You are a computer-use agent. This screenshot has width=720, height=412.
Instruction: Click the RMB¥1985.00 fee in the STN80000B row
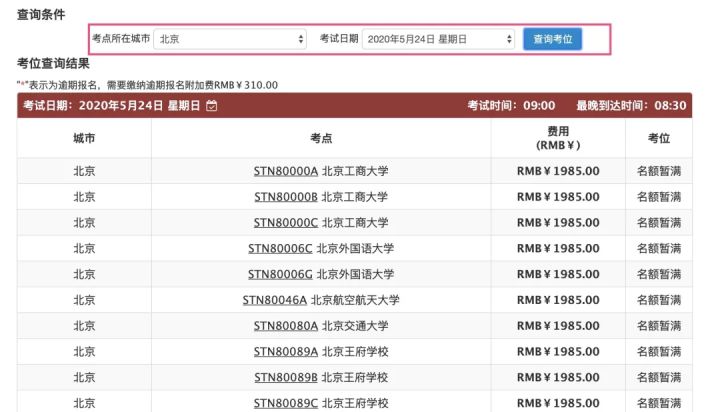click(558, 197)
